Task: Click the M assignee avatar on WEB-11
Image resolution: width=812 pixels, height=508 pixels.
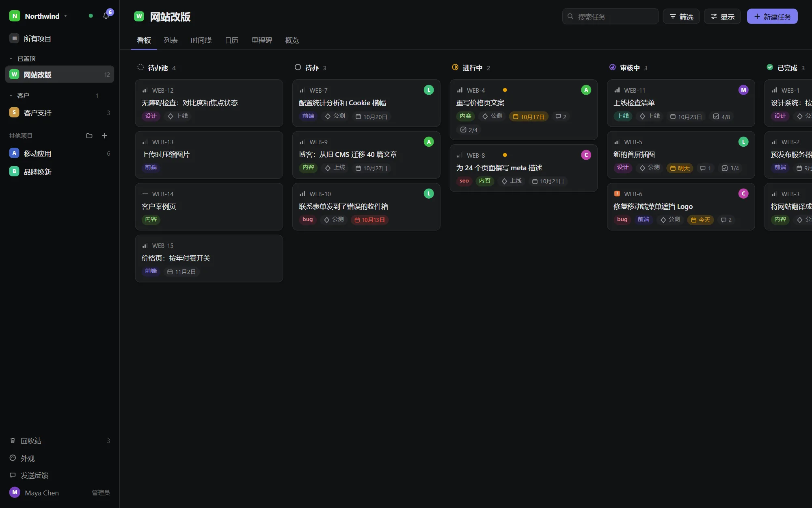Action: tap(743, 90)
